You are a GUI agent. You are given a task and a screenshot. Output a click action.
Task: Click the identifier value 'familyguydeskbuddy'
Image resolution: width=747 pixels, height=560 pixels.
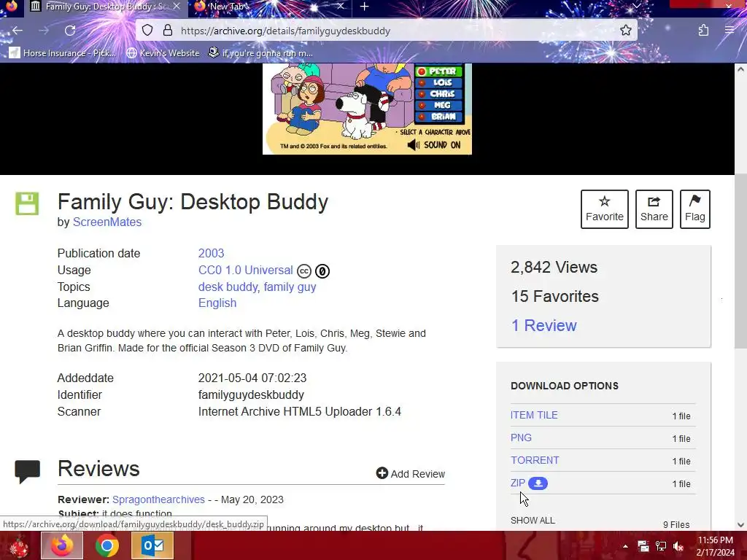[x=251, y=394]
